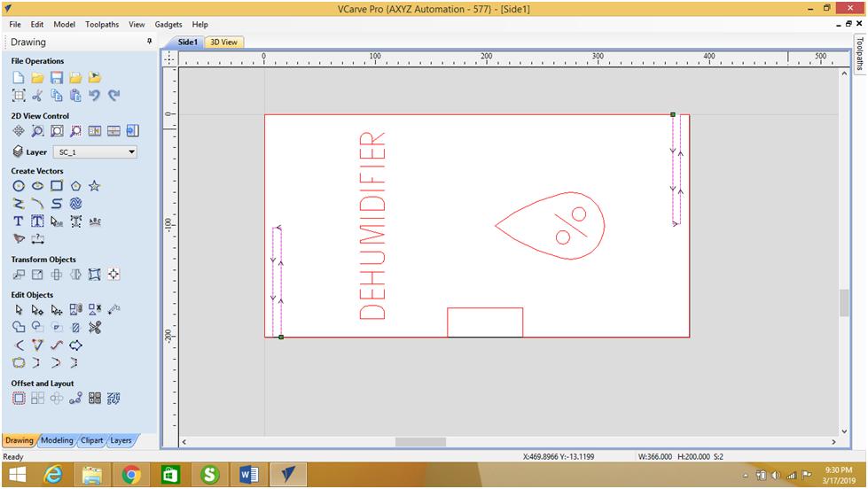Select the arc drawing tool
Image resolution: width=868 pixels, height=489 pixels.
point(37,204)
